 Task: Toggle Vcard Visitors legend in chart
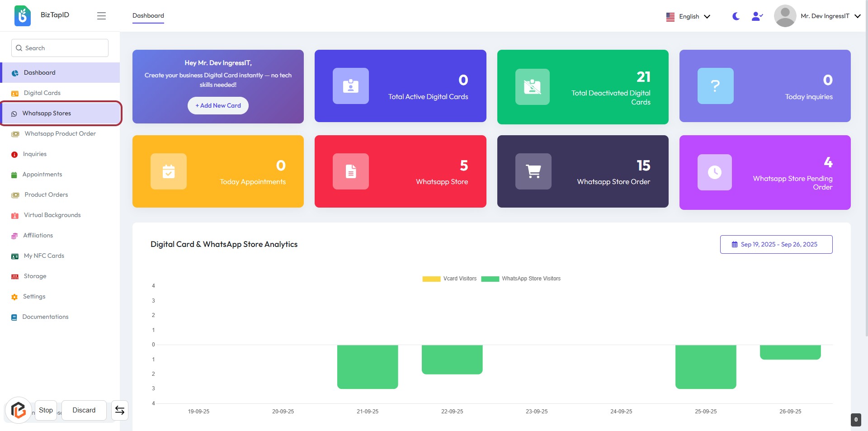point(449,279)
